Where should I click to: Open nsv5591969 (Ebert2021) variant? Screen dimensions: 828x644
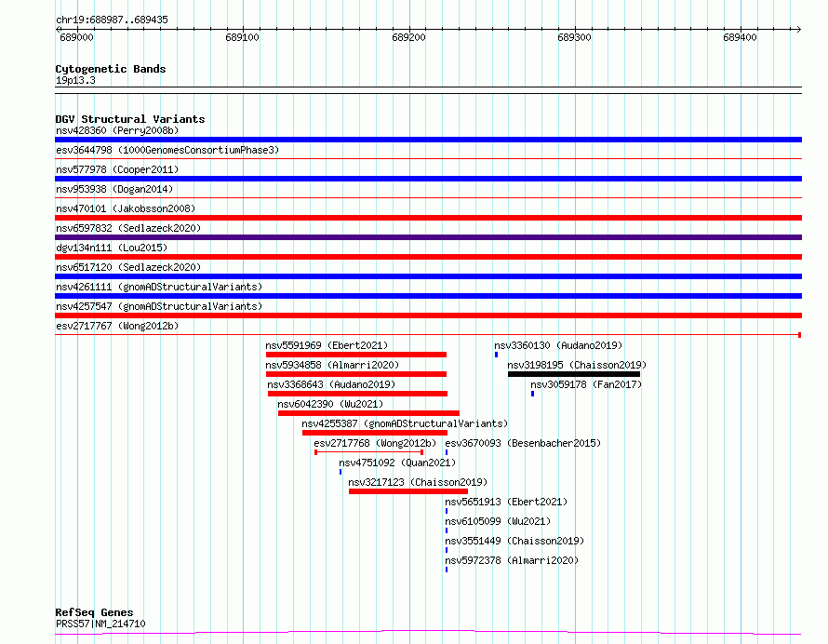coord(327,345)
